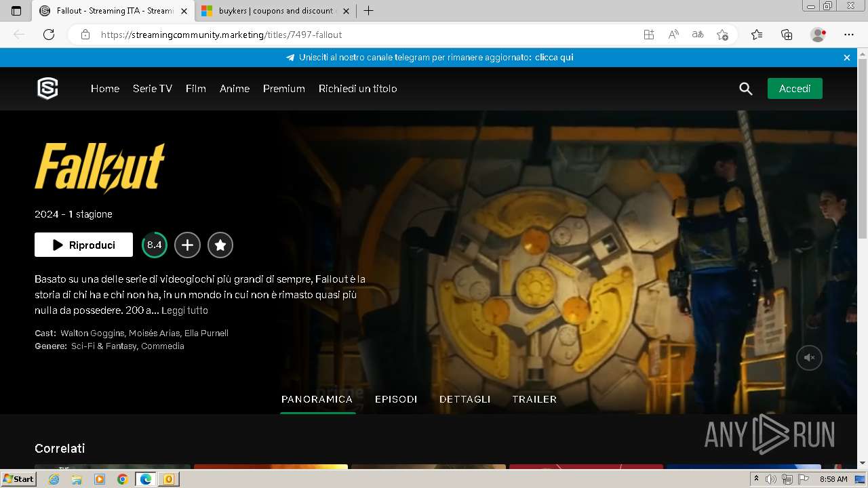Open the Commedia genre link
Image resolution: width=868 pixels, height=488 pixels.
tap(163, 346)
